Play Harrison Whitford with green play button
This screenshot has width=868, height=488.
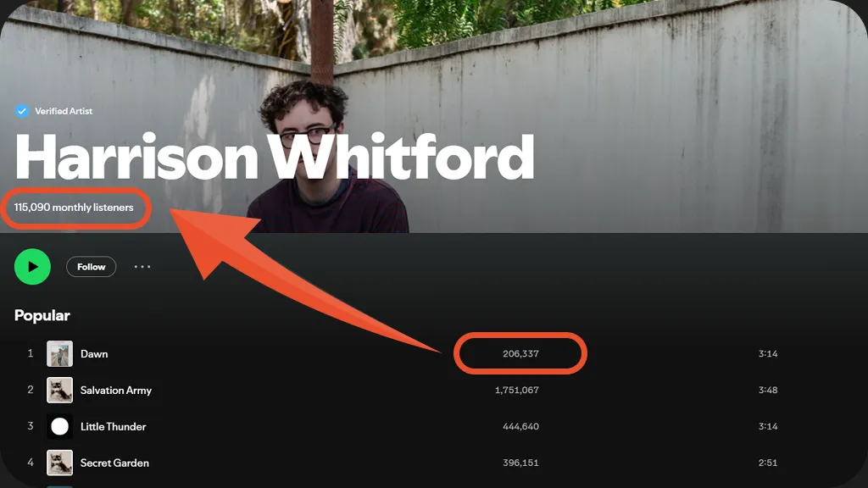point(33,267)
